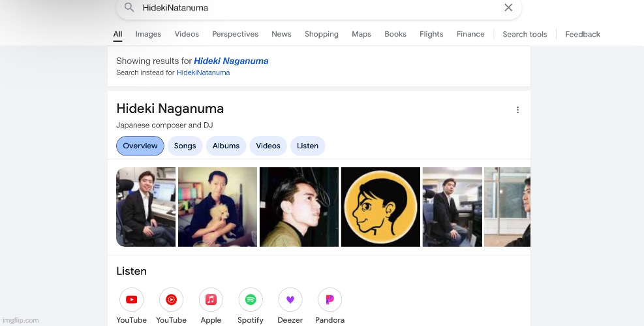The image size is (644, 326).
Task: Open the Pandora listen icon
Action: 330,300
